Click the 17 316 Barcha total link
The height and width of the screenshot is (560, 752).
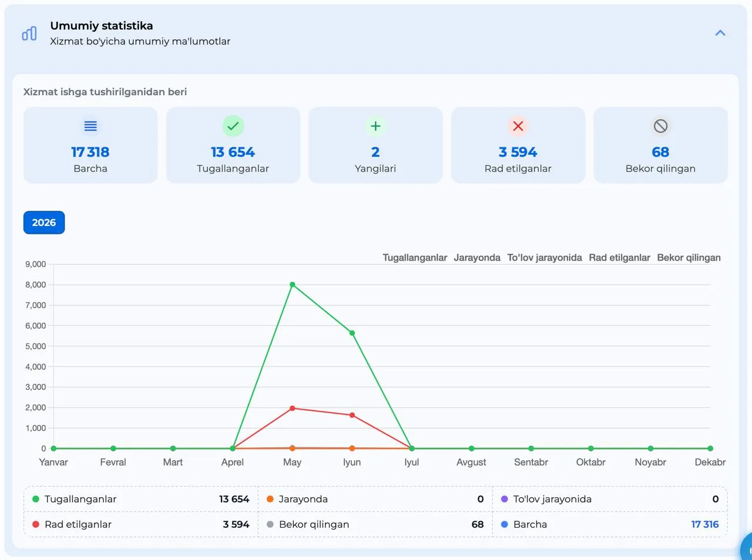[705, 524]
